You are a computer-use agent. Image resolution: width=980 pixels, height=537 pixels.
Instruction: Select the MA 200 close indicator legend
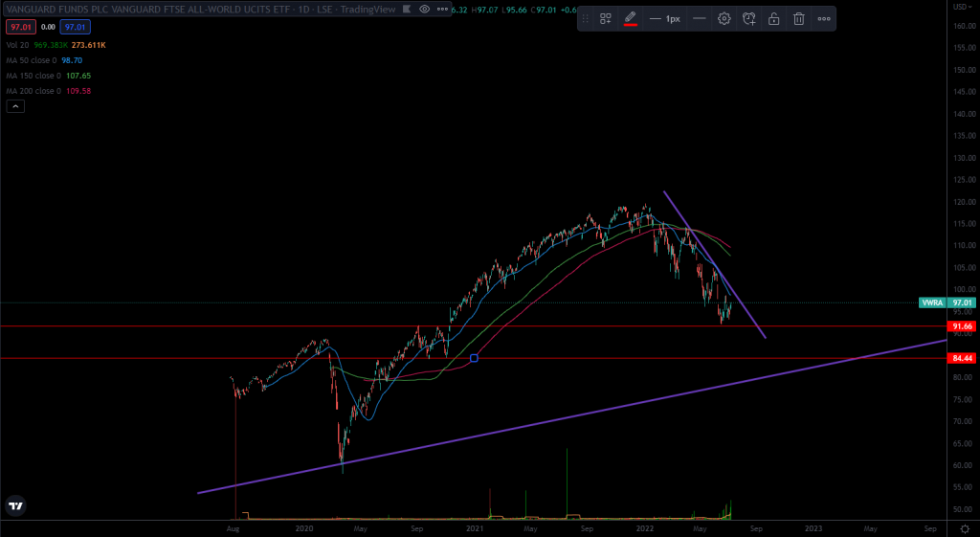pos(33,91)
